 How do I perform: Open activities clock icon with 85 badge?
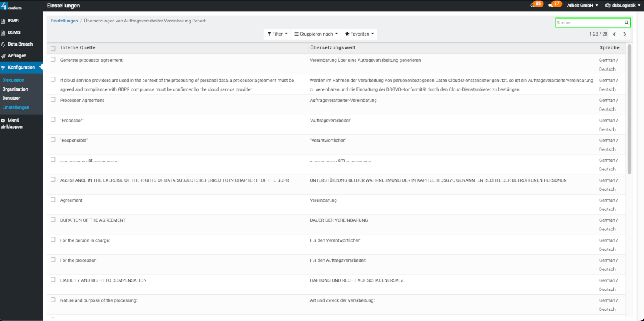(533, 6)
